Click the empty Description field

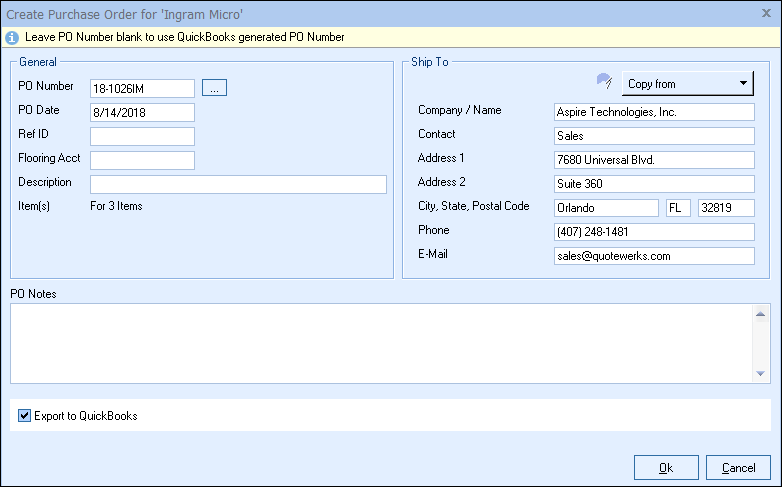tap(238, 184)
